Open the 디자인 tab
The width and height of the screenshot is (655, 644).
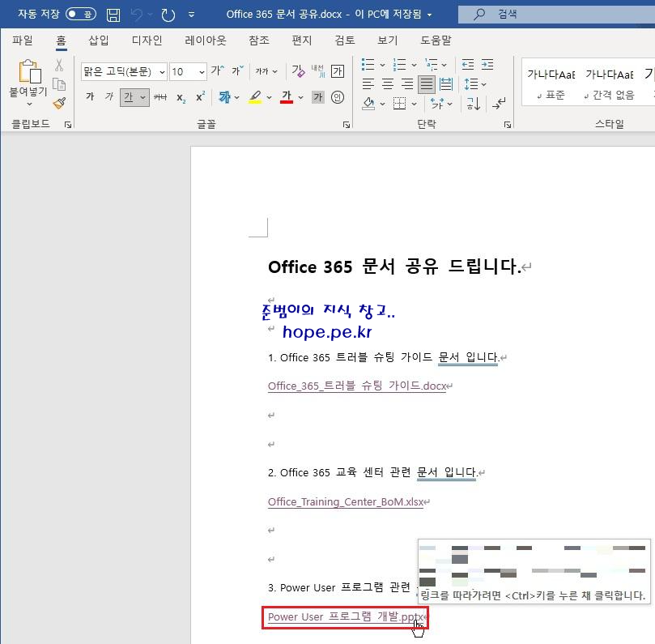point(147,41)
